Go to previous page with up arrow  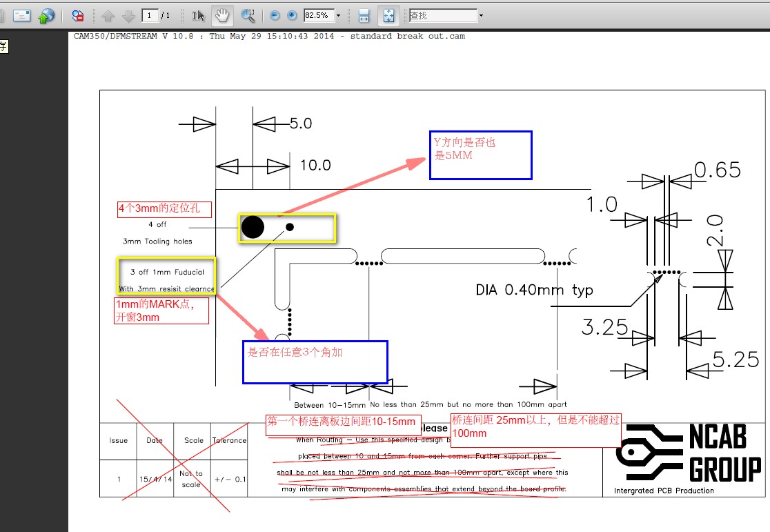(108, 16)
